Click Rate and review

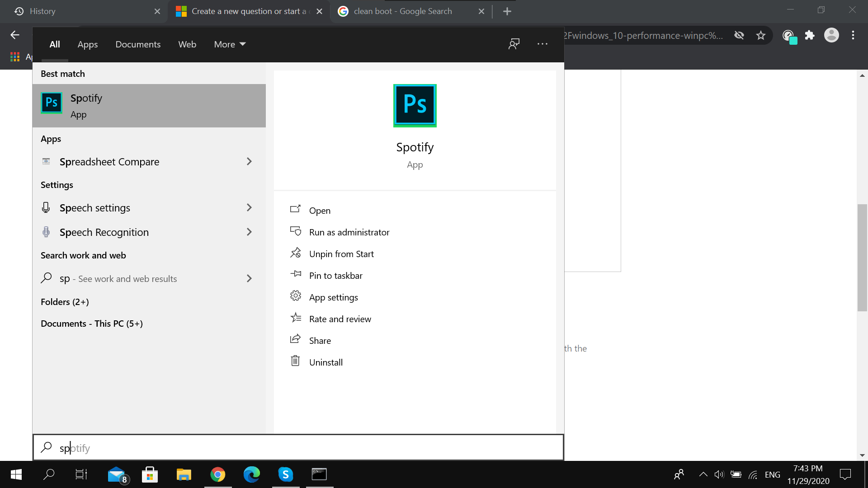point(340,319)
